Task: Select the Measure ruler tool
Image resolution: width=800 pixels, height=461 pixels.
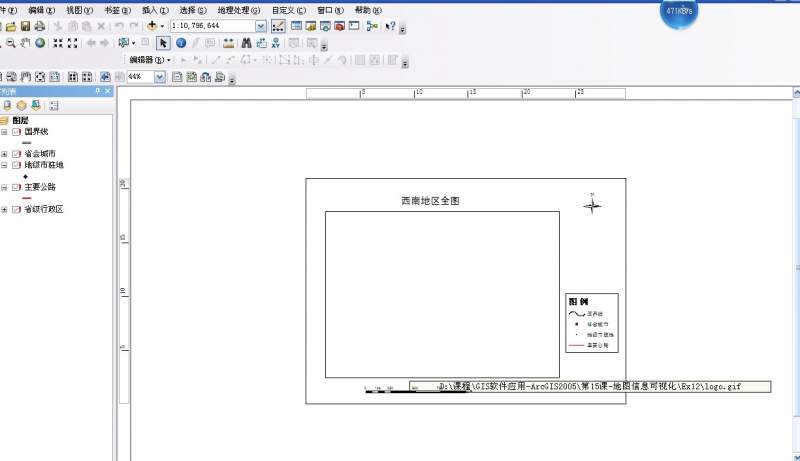Action: pos(229,43)
